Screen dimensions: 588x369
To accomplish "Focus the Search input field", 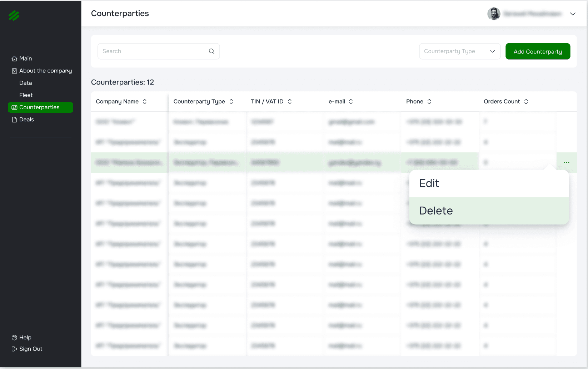I will coord(159,51).
